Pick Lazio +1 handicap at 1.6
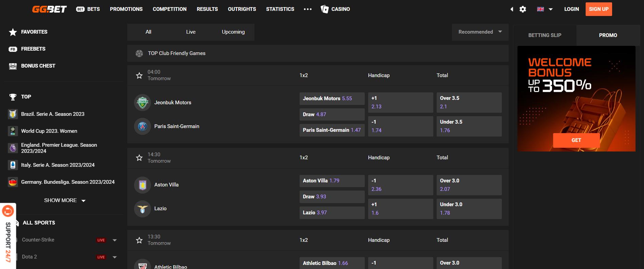Screen dimensions: 644x269 (x=400, y=209)
